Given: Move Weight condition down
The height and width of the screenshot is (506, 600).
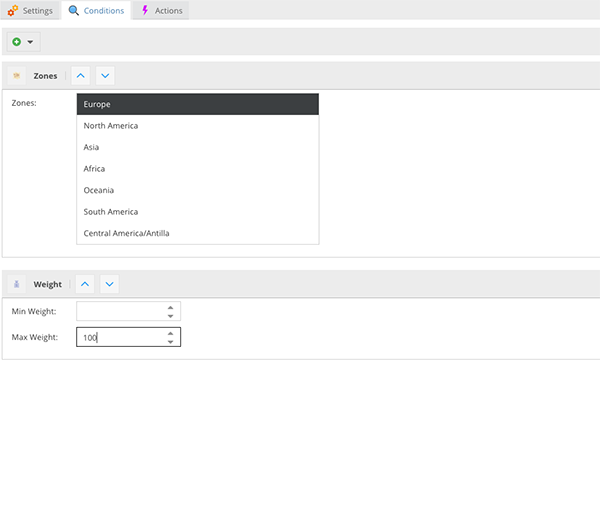Looking at the screenshot, I should click(x=110, y=284).
